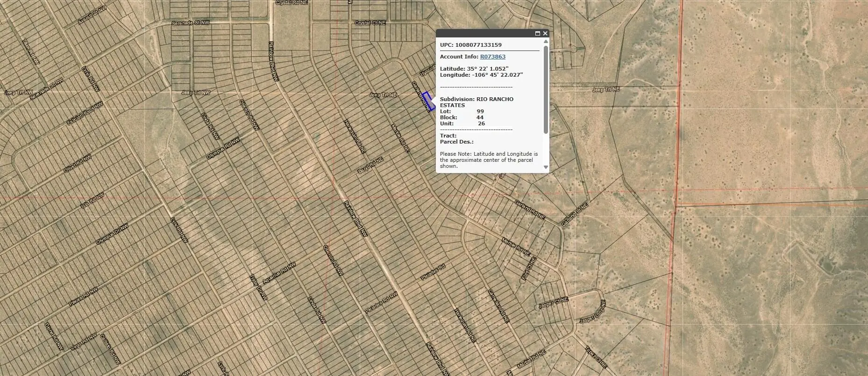The width and height of the screenshot is (868, 376).
Task: Click the Jasper Loop NE street label
Action: (x=592, y=312)
